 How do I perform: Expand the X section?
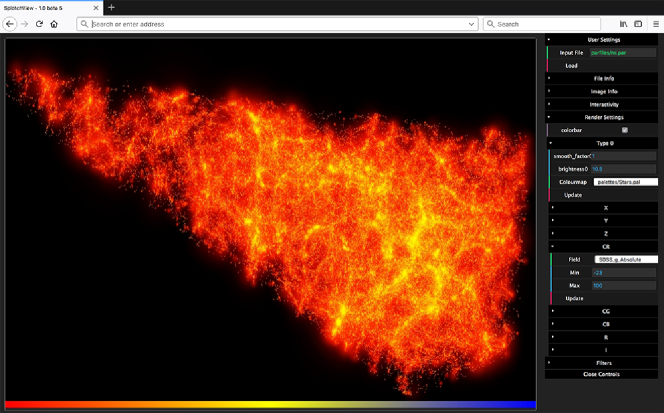[x=605, y=208]
